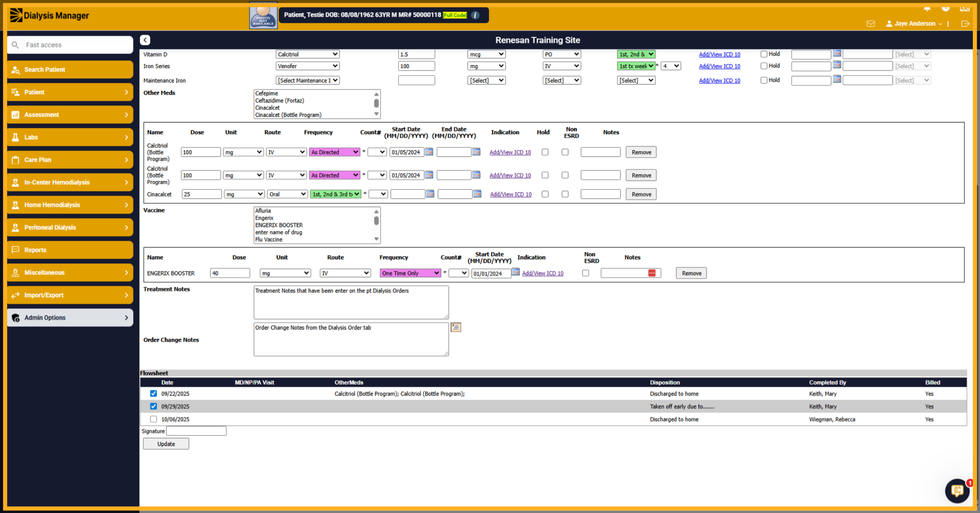Expand the Admin Options menu
Viewport: 980px width, 513px height.
[70, 318]
